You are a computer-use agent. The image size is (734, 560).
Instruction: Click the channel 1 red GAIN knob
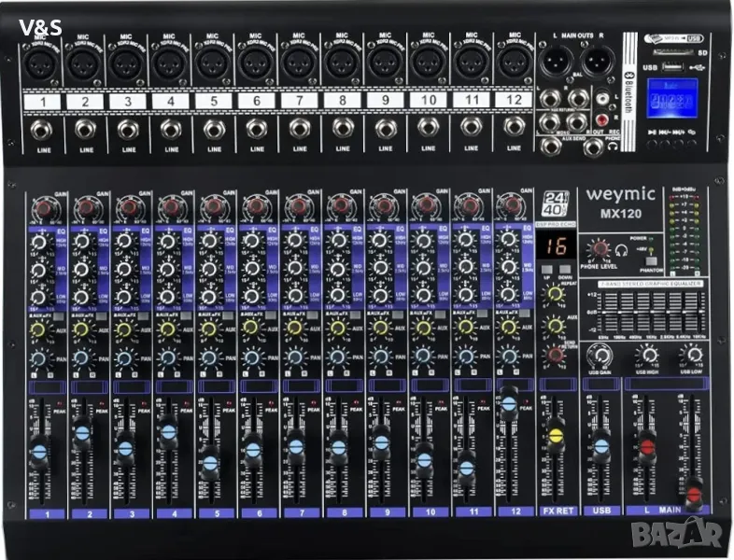(x=42, y=205)
